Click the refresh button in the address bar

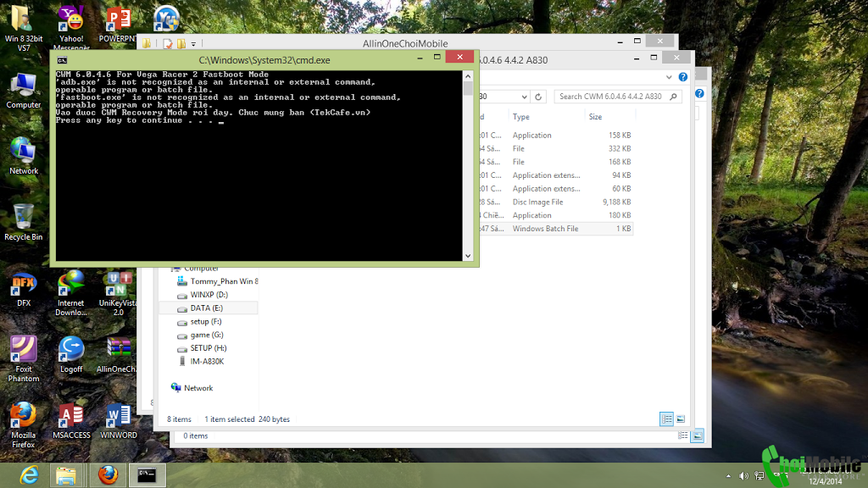point(538,97)
